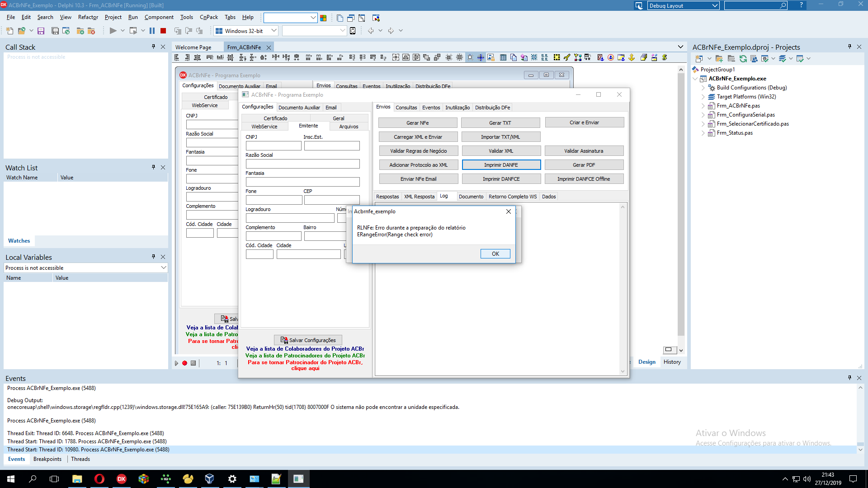The width and height of the screenshot is (868, 488).
Task: Click the View Unit icon
Action: [x=340, y=18]
